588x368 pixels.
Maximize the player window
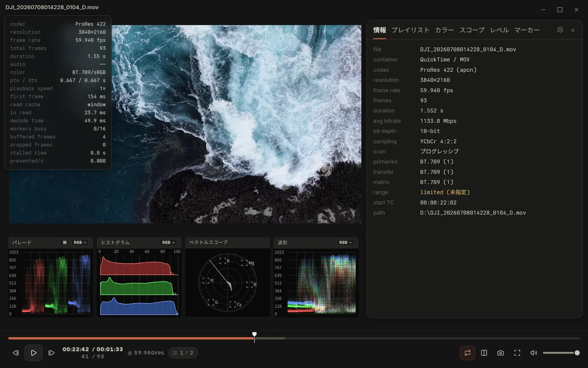560,10
